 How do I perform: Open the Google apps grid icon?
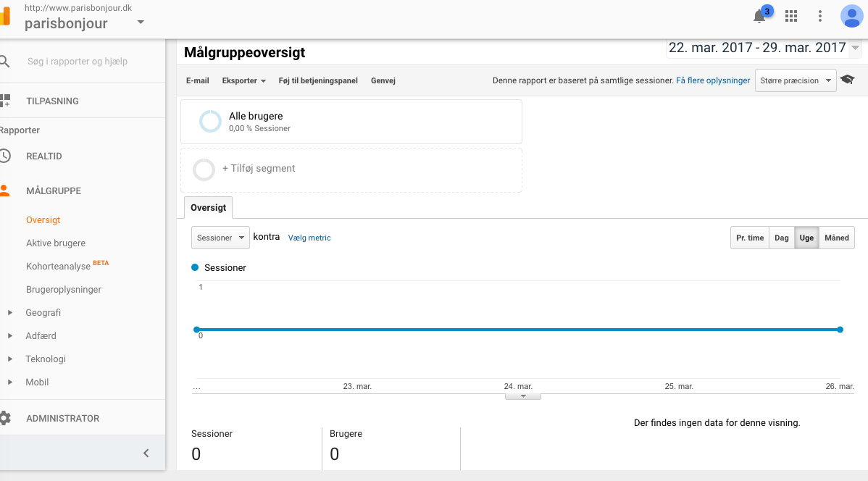[x=791, y=16]
